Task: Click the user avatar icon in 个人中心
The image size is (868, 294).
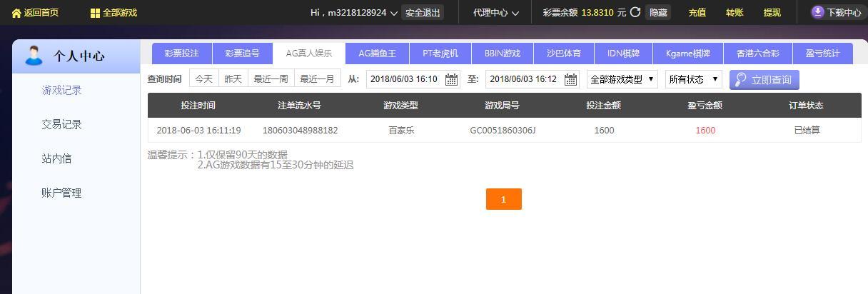Action: tap(34, 56)
